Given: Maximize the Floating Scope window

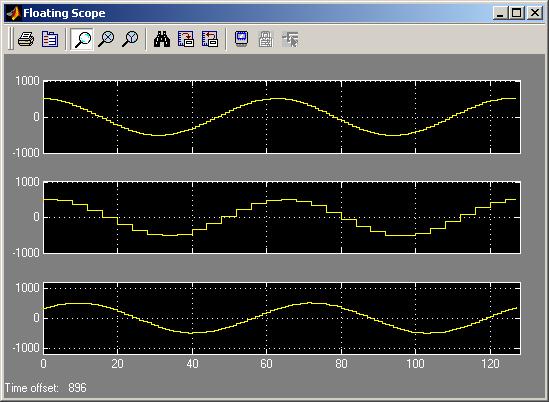Looking at the screenshot, I should [x=517, y=13].
